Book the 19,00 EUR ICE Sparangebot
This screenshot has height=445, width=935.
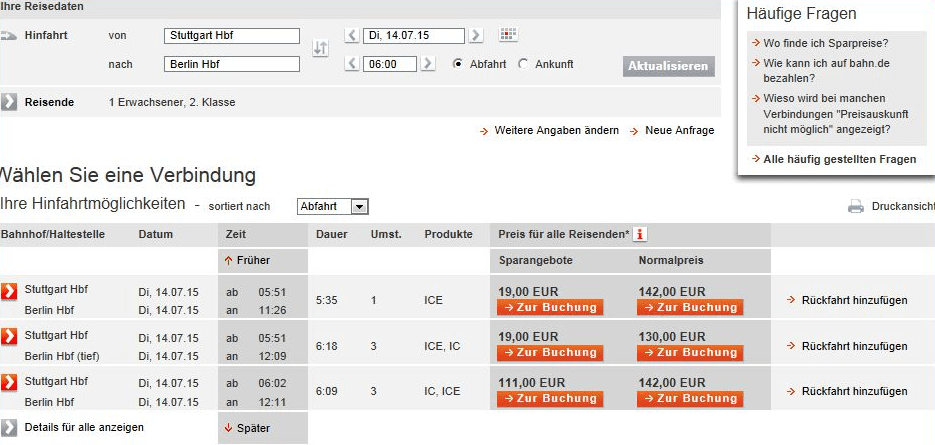tap(549, 307)
